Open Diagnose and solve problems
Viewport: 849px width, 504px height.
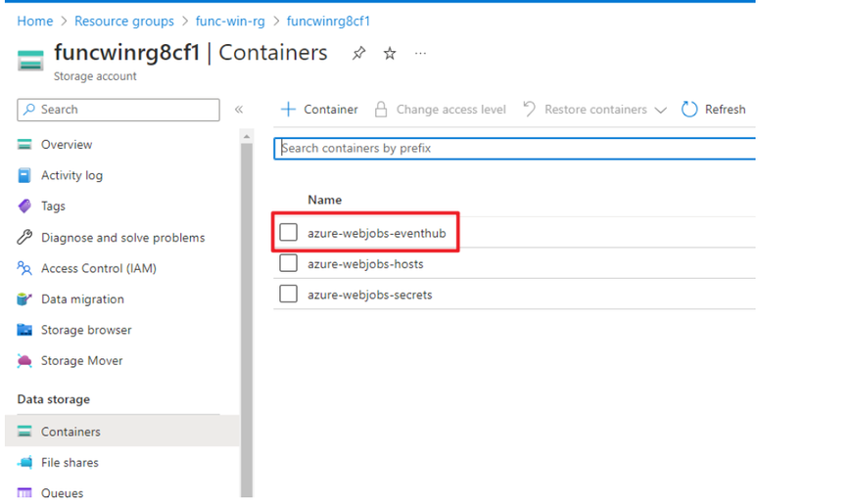tap(123, 238)
